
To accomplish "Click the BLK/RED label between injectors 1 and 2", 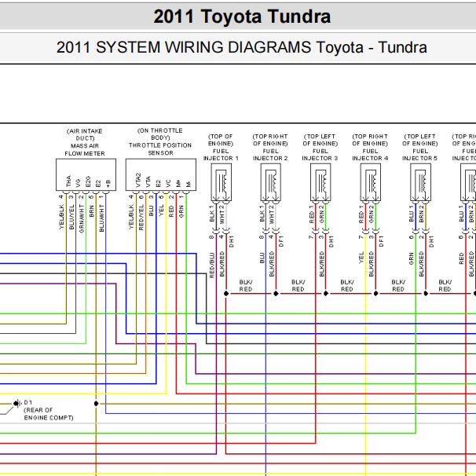I will click(x=246, y=286).
